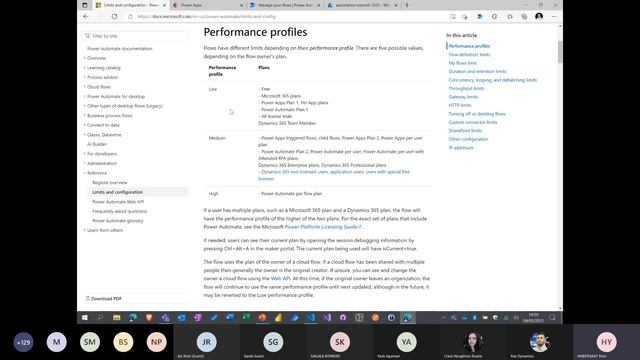The height and width of the screenshot is (360, 640).
Task: Click the browser back arrow
Action: (x=86, y=16)
